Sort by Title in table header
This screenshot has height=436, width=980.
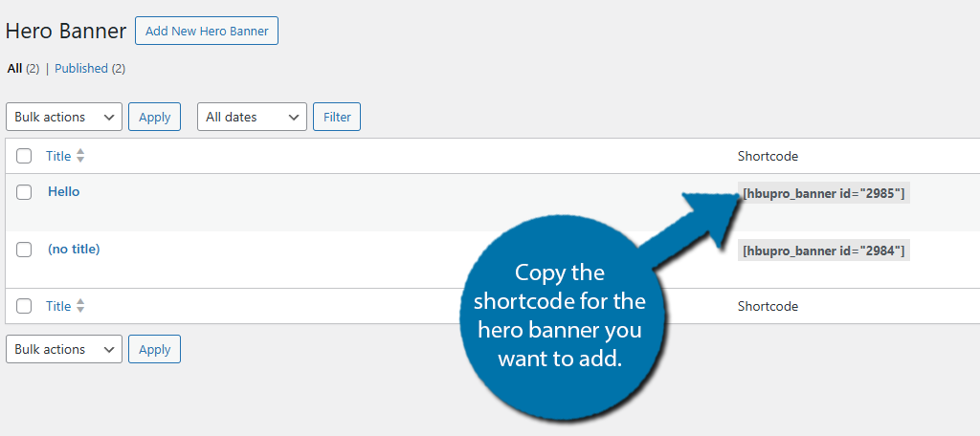pyautogui.click(x=58, y=156)
